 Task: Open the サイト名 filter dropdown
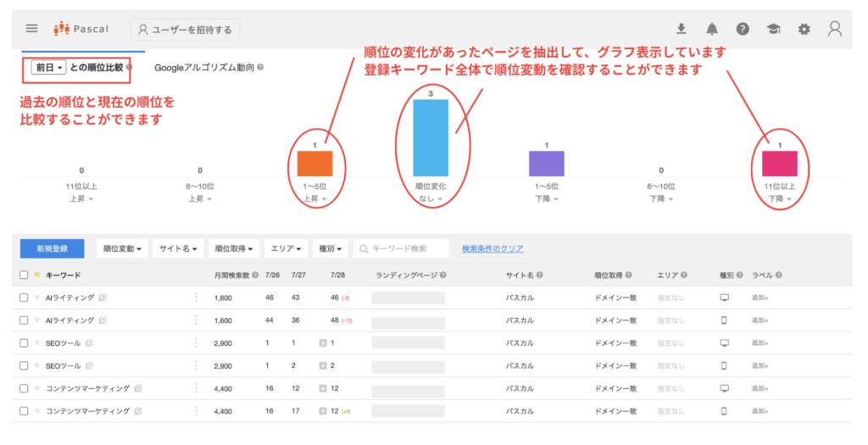coord(178,248)
